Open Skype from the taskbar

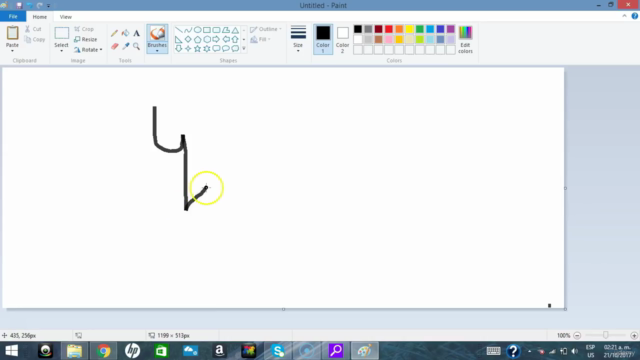[278, 351]
